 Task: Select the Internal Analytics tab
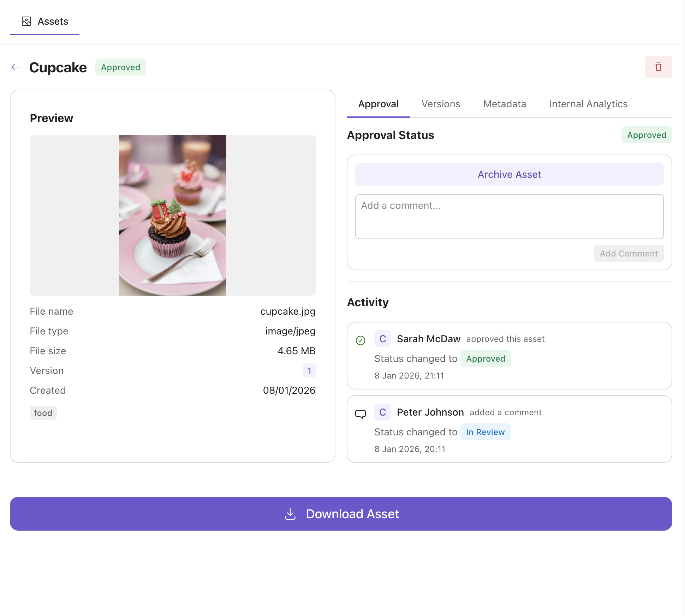point(588,104)
